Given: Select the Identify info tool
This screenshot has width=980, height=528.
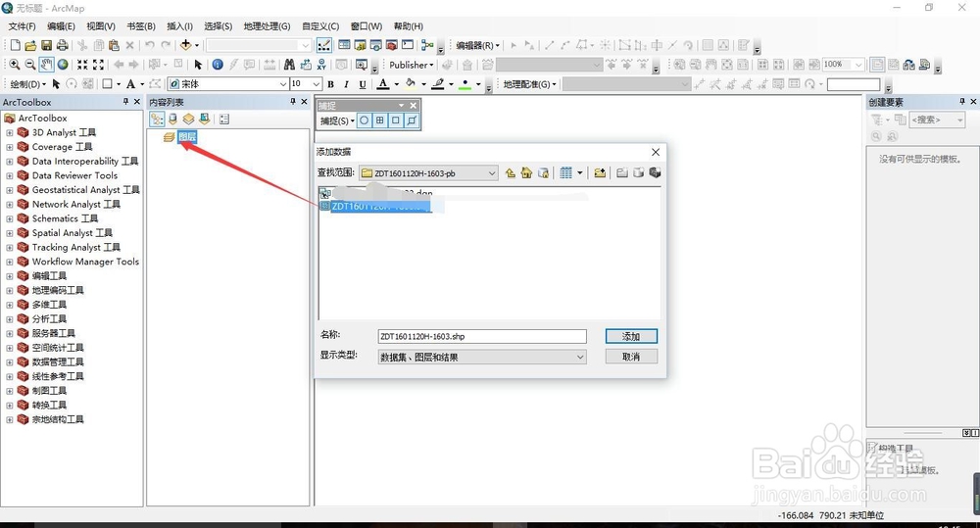Looking at the screenshot, I should click(x=218, y=65).
